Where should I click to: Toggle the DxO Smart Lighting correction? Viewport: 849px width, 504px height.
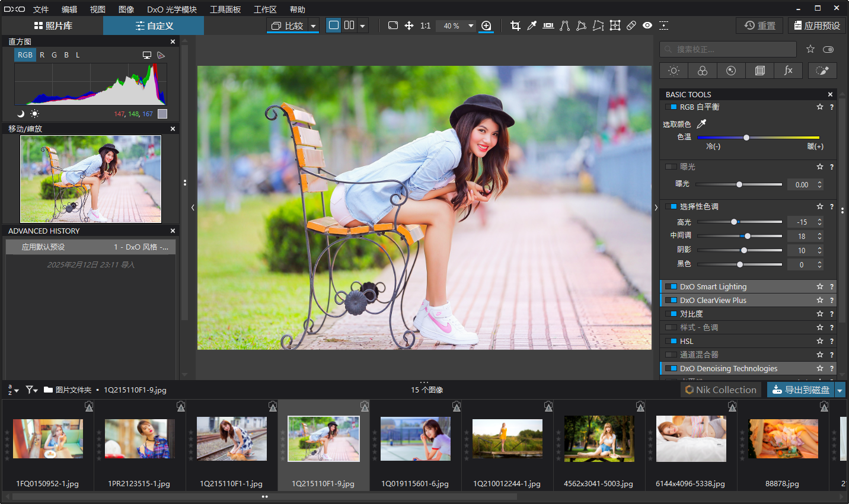point(671,287)
